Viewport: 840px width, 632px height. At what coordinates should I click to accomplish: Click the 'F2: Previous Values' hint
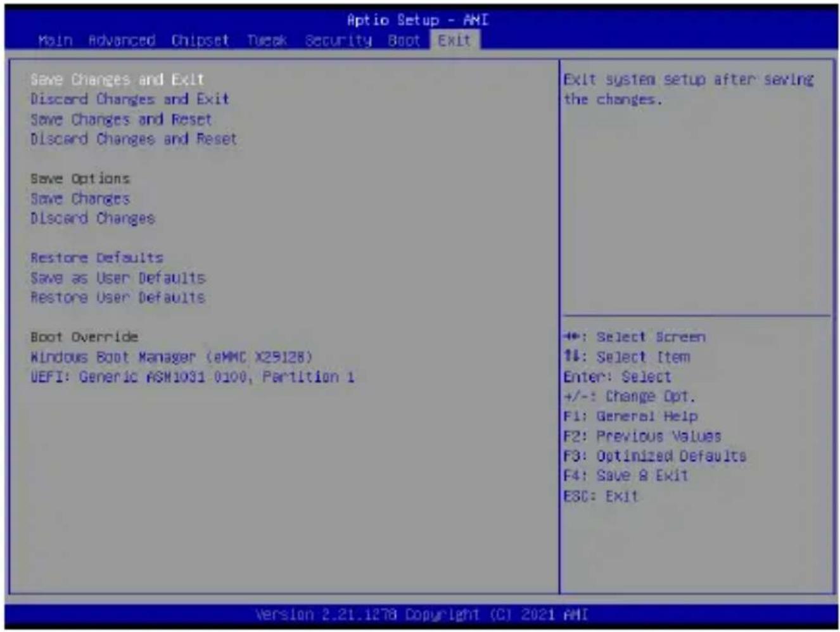click(642, 436)
